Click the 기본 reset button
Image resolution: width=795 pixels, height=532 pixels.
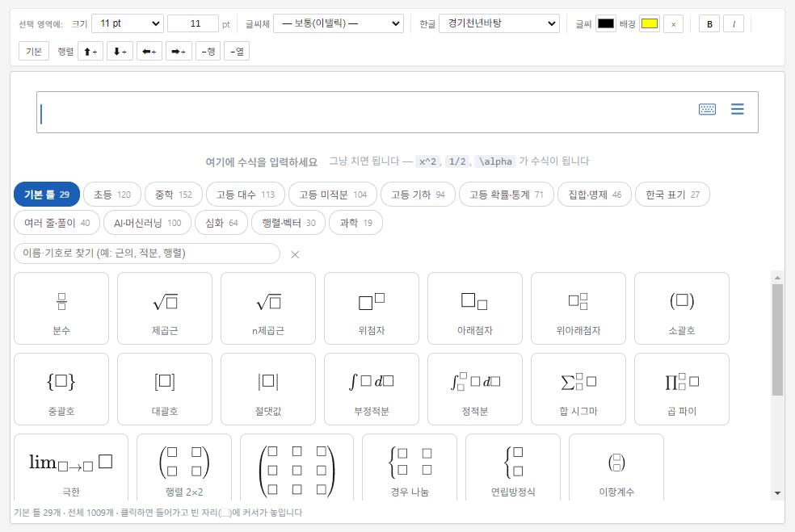(34, 51)
